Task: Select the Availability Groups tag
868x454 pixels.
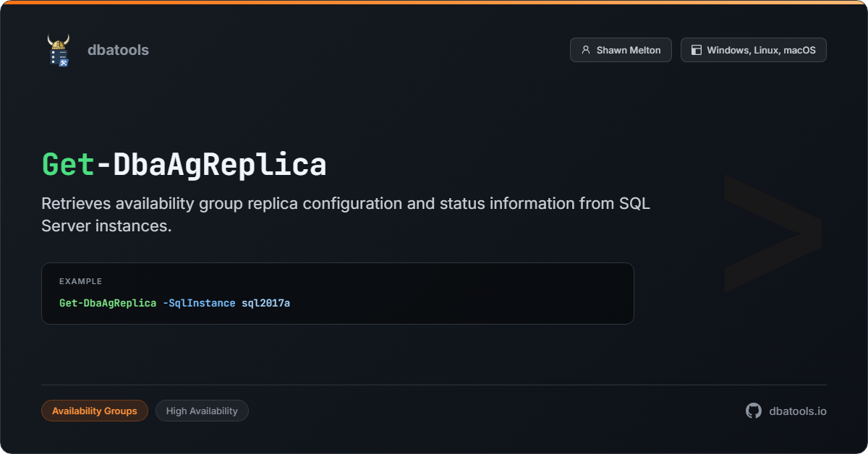Action: 95,411
